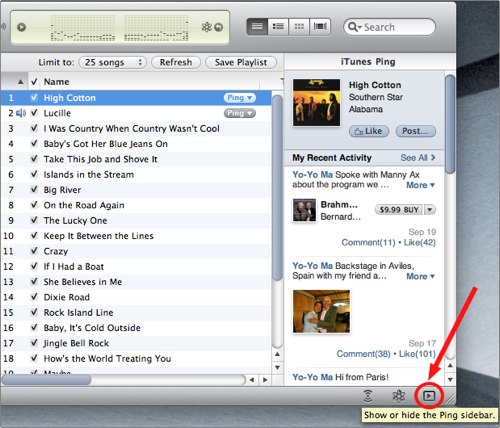Select How's the World Treating You
The height and width of the screenshot is (428, 500).
tap(136, 358)
